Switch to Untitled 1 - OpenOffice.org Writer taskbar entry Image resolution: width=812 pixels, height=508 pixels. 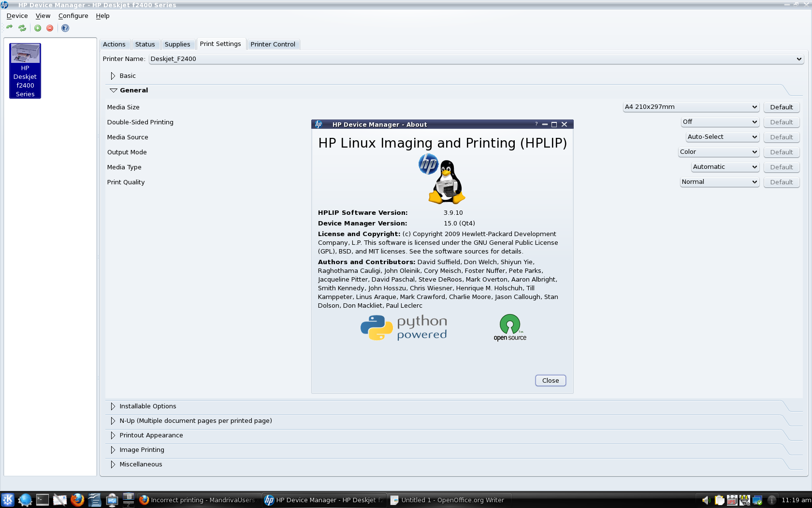pyautogui.click(x=449, y=500)
